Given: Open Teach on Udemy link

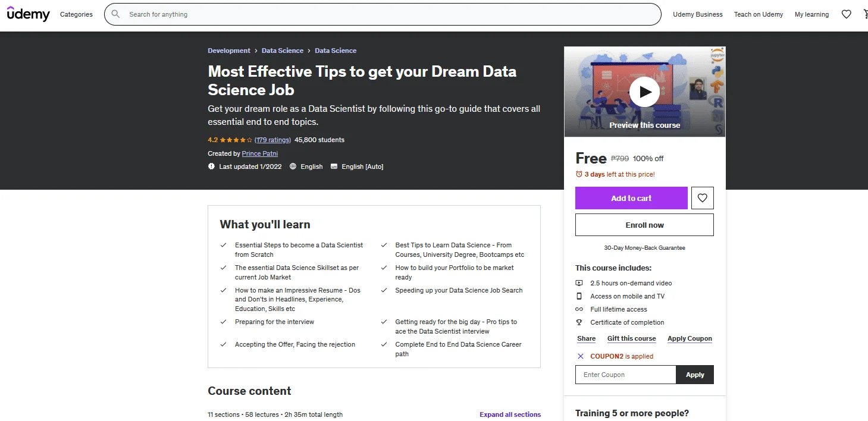Looking at the screenshot, I should tap(759, 14).
